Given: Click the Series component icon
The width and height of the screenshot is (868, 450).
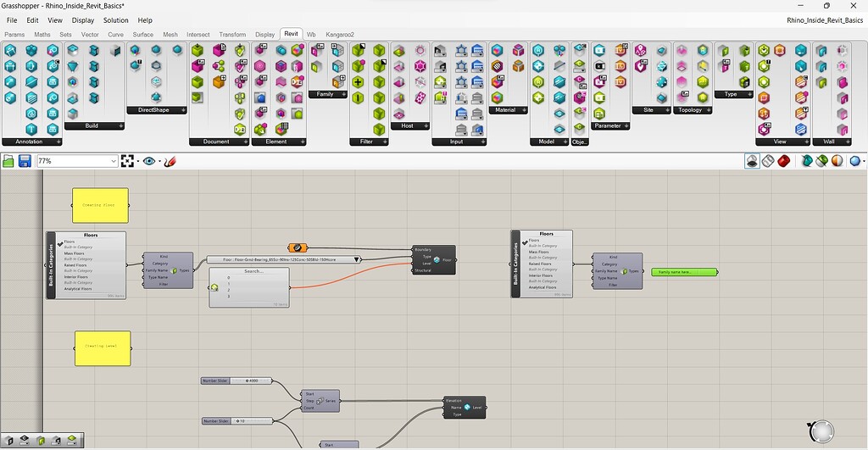Looking at the screenshot, I should coord(320,401).
